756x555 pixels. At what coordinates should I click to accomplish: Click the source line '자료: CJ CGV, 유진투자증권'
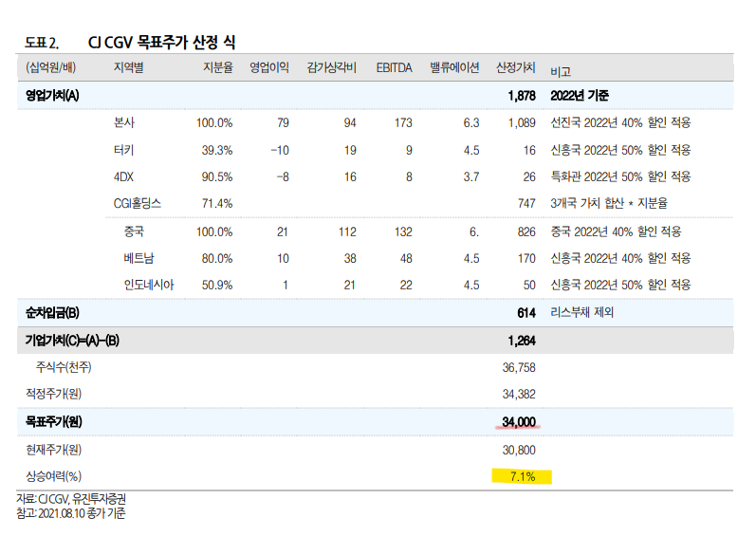[71, 499]
